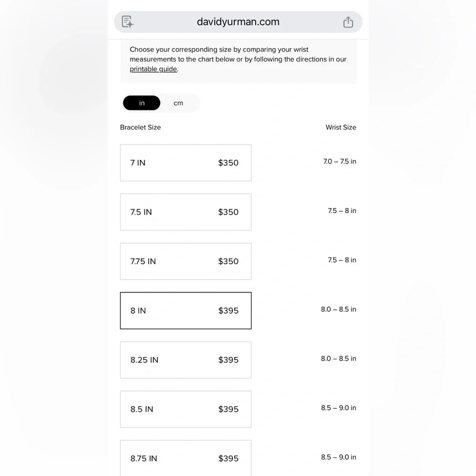
Task: Tap the reader view icon in address bar
Action: pyautogui.click(x=128, y=22)
